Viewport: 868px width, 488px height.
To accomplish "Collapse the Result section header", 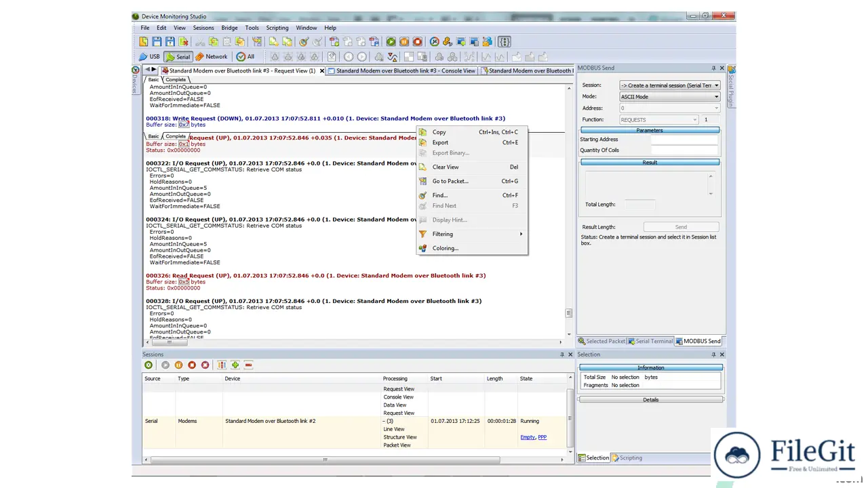I will tap(650, 163).
